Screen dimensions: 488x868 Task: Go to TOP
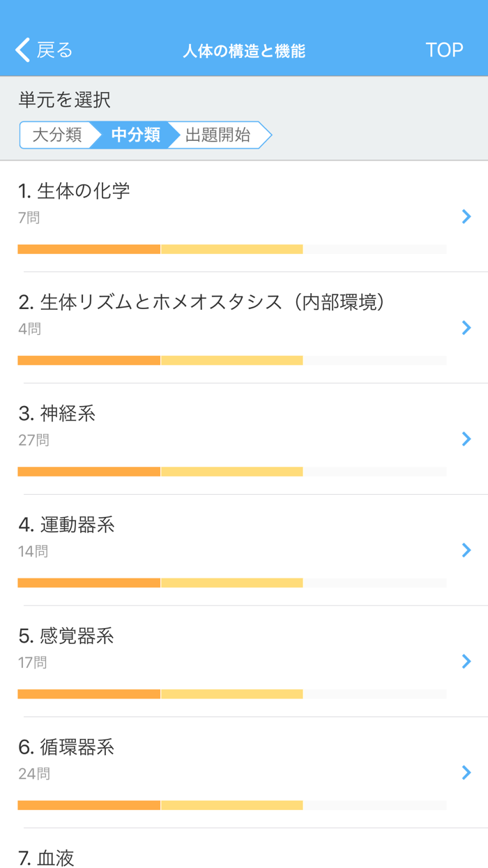click(445, 50)
